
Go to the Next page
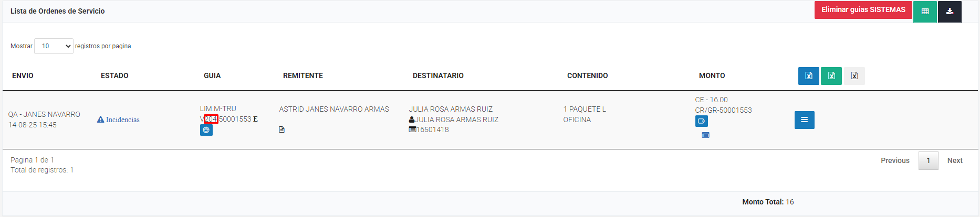click(x=954, y=160)
